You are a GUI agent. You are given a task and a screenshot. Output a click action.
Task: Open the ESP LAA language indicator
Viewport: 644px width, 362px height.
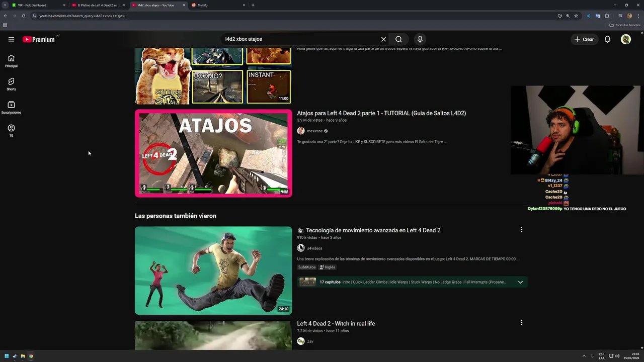[602, 356]
